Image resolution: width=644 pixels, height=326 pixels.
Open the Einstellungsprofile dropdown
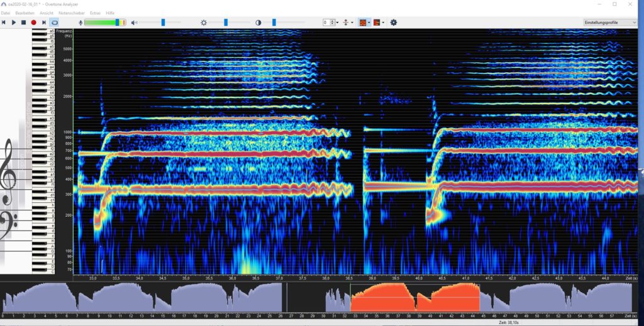click(610, 23)
